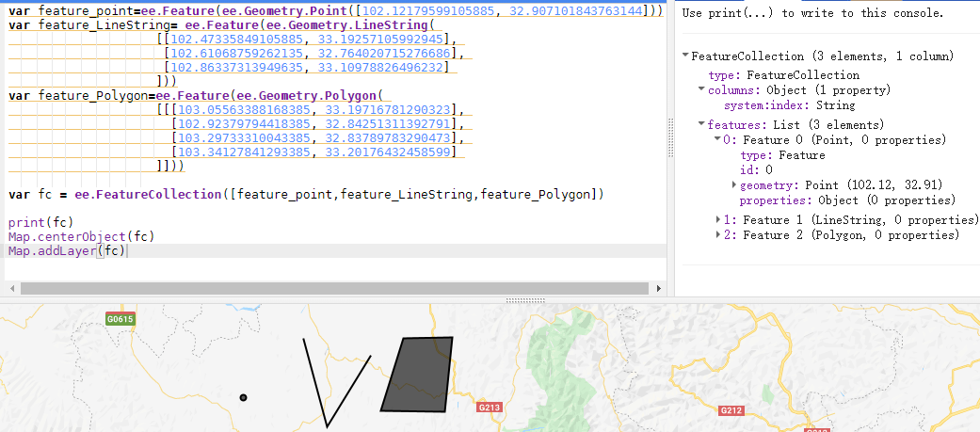This screenshot has height=432, width=980.
Task: Click the var feature_point code line
Action: pyautogui.click(x=336, y=10)
